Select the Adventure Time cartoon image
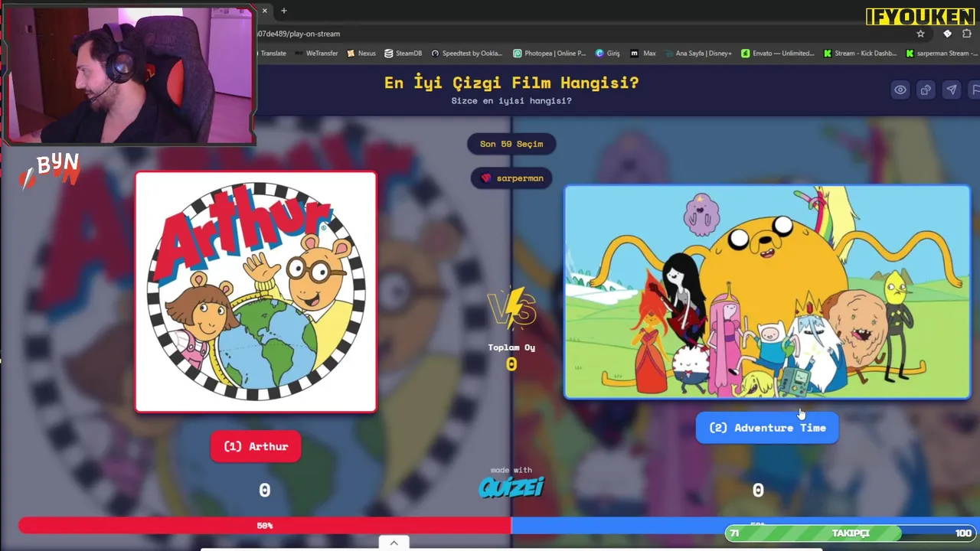Image resolution: width=980 pixels, height=551 pixels. point(767,292)
